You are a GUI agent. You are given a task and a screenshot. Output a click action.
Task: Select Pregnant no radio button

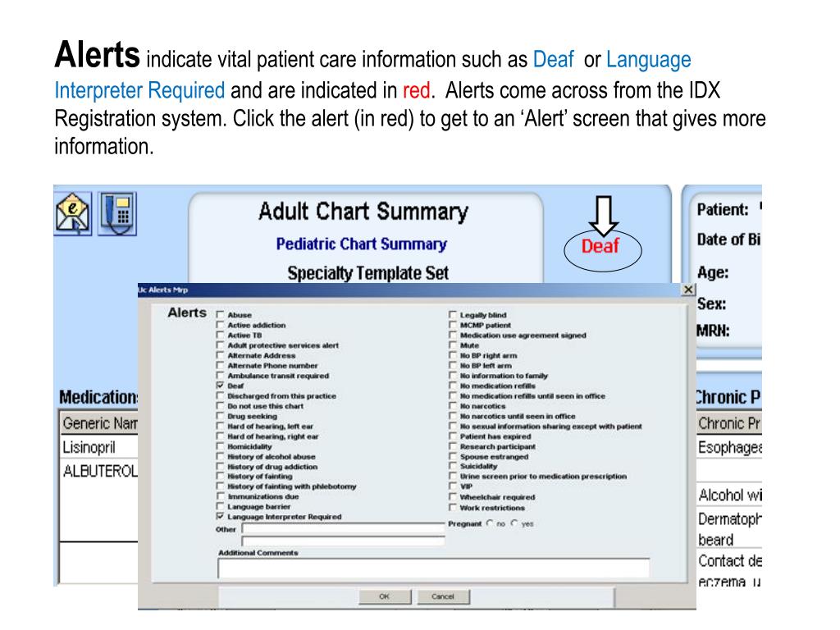pos(490,523)
